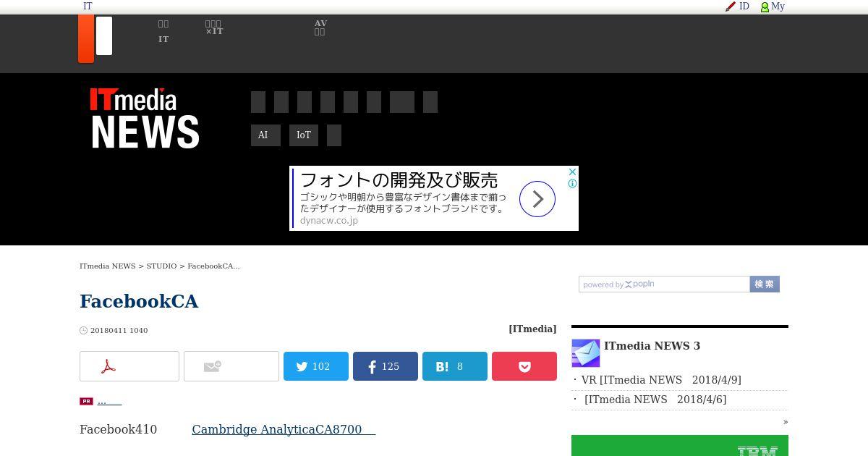The width and height of the screenshot is (868, 456).
Task: Click the ad's circular arrow button
Action: [537, 199]
